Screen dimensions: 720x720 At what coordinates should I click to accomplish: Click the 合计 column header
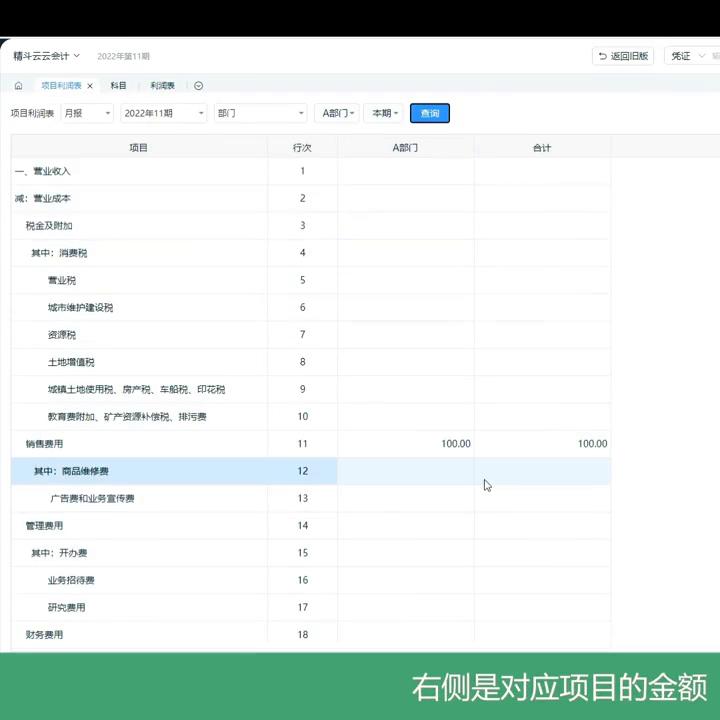pos(542,147)
